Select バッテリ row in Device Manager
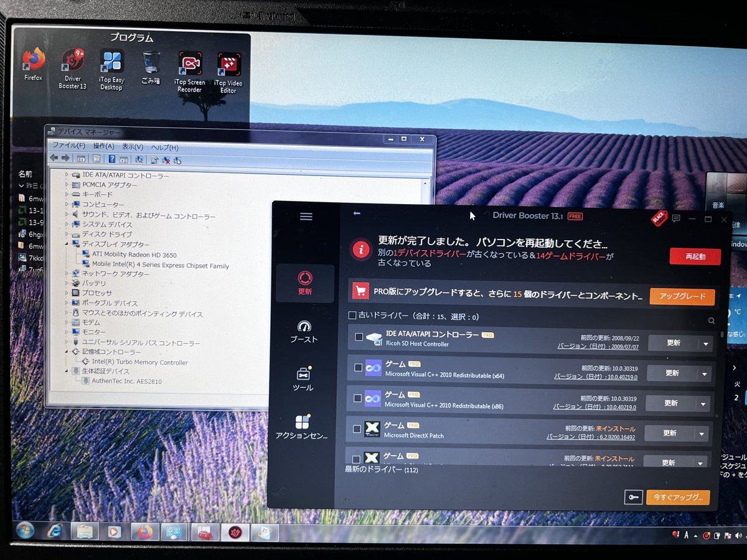 (89, 283)
